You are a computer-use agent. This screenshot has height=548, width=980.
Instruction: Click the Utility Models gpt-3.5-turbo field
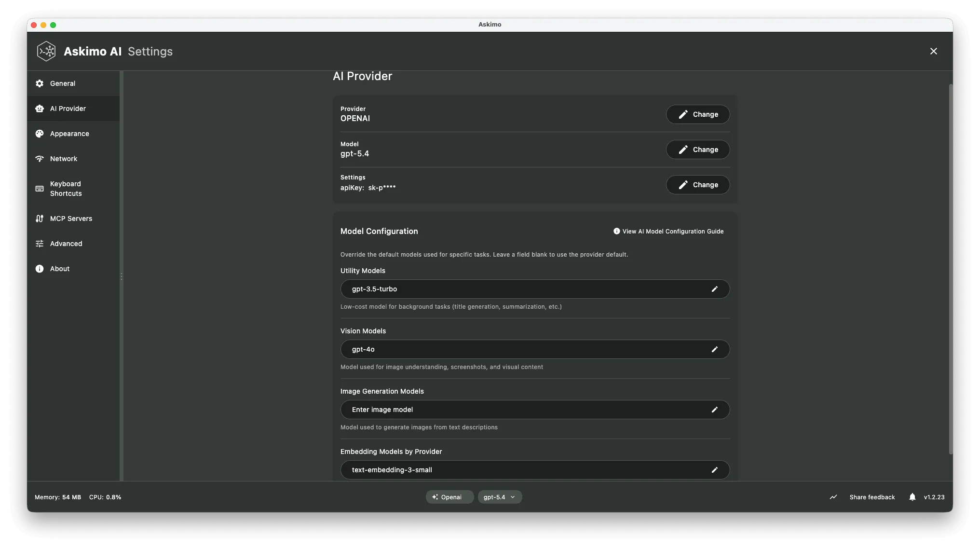coord(535,289)
